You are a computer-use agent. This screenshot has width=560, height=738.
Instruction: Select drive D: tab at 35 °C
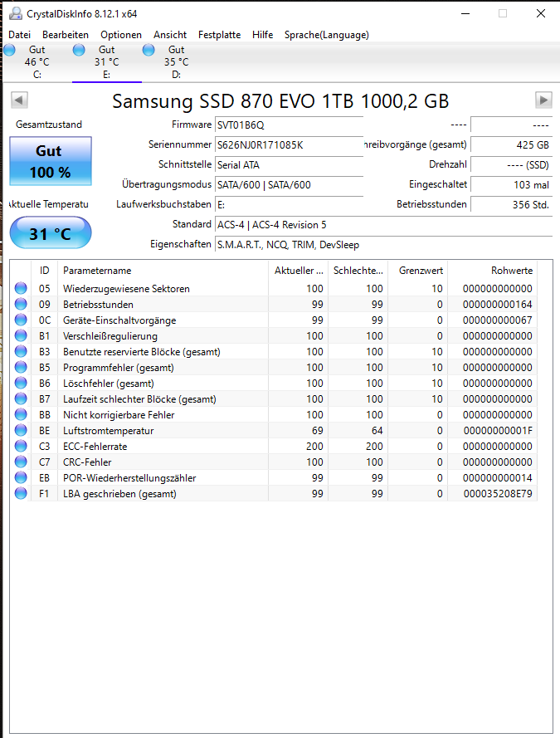pos(177,62)
